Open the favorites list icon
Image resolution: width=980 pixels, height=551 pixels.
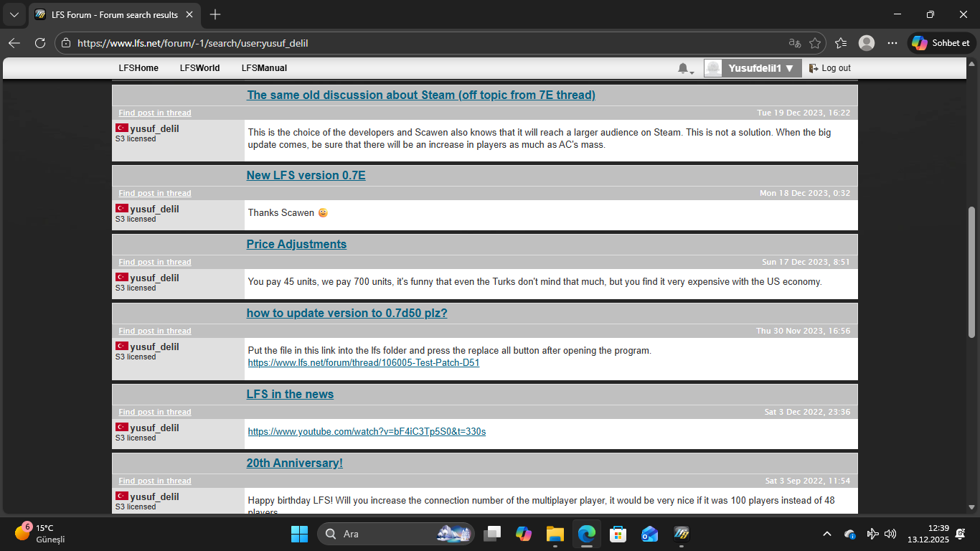tap(841, 43)
